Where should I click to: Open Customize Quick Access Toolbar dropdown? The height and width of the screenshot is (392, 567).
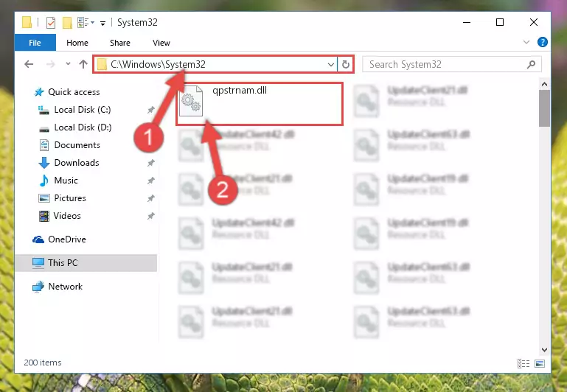click(x=102, y=24)
